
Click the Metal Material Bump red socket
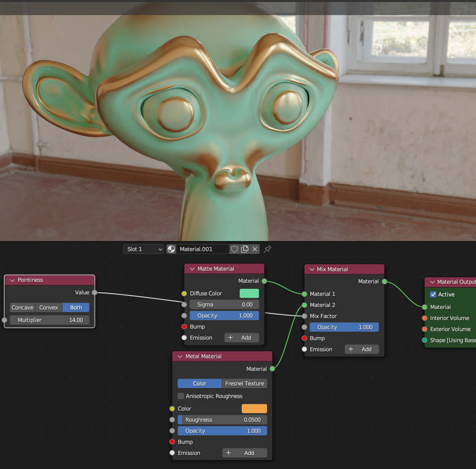tap(172, 442)
